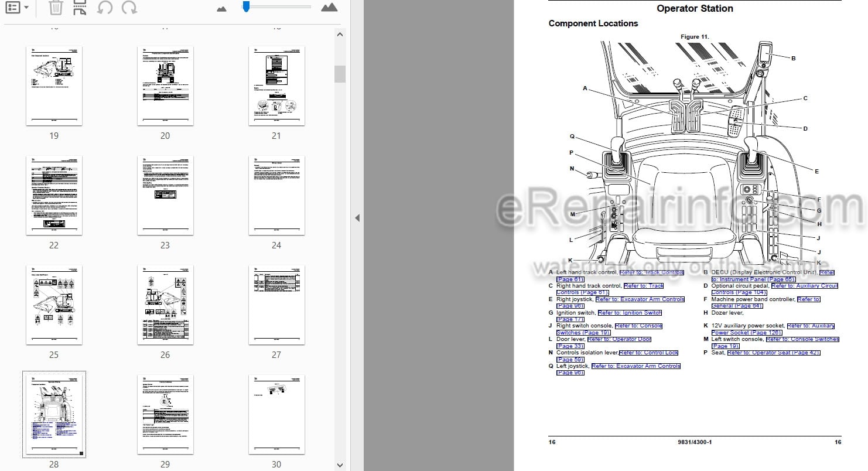Click the 'Dozer lever,' entry text

(x=727, y=313)
